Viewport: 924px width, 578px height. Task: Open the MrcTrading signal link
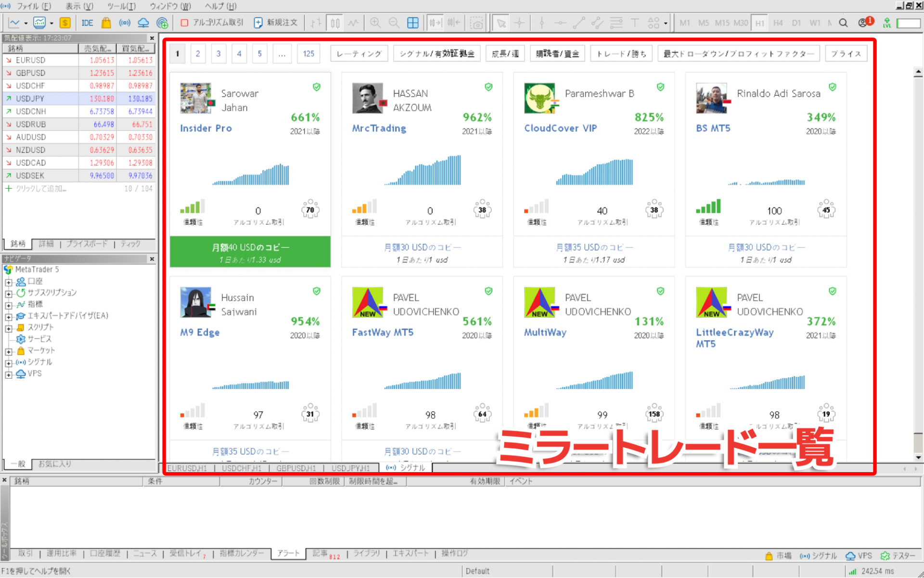[x=379, y=128]
